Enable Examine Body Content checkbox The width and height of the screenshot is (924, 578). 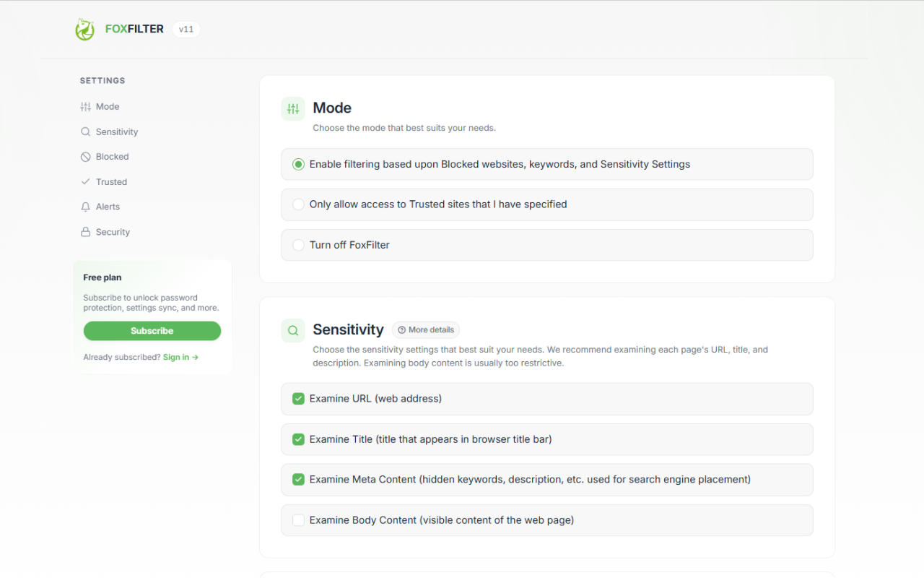(298, 520)
